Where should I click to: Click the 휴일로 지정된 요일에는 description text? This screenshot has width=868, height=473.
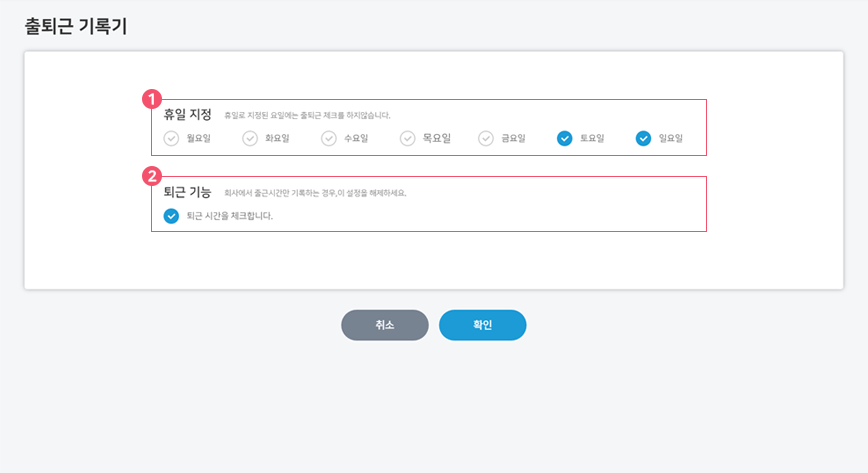(307, 115)
